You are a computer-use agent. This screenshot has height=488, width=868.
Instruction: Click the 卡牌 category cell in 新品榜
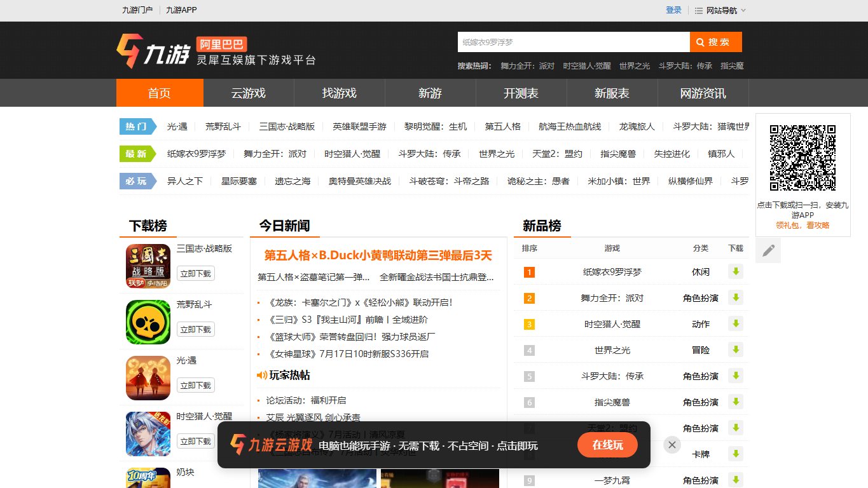click(701, 454)
